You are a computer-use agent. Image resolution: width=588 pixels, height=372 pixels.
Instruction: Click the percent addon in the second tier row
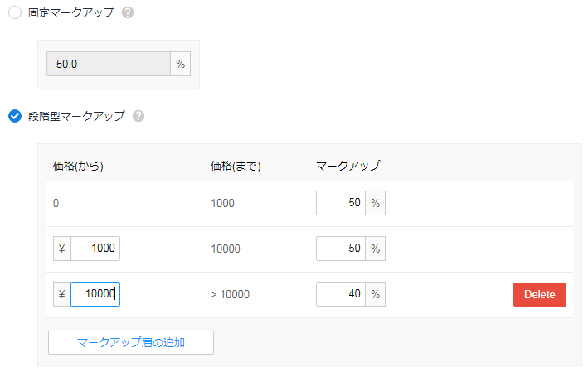pyautogui.click(x=376, y=249)
